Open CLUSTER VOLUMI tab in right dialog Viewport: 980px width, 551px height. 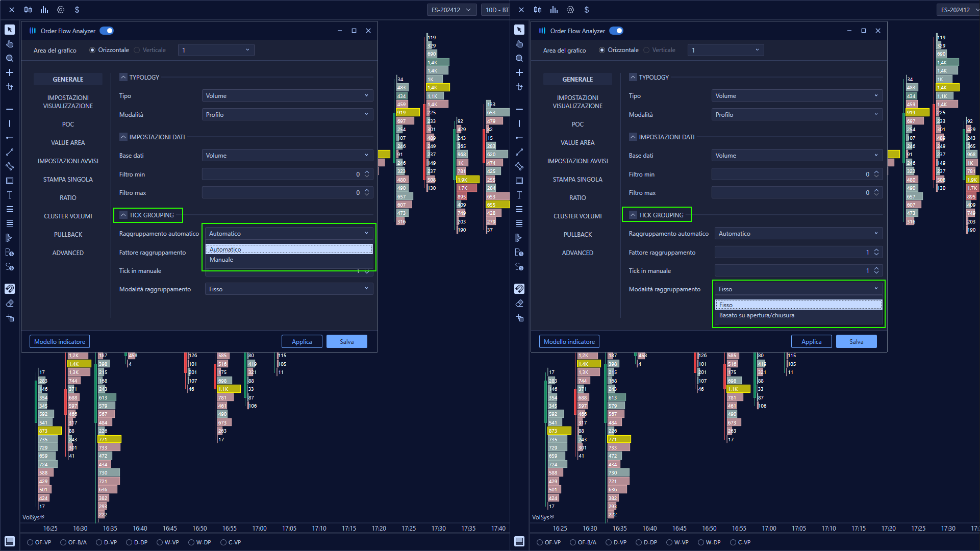coord(577,216)
